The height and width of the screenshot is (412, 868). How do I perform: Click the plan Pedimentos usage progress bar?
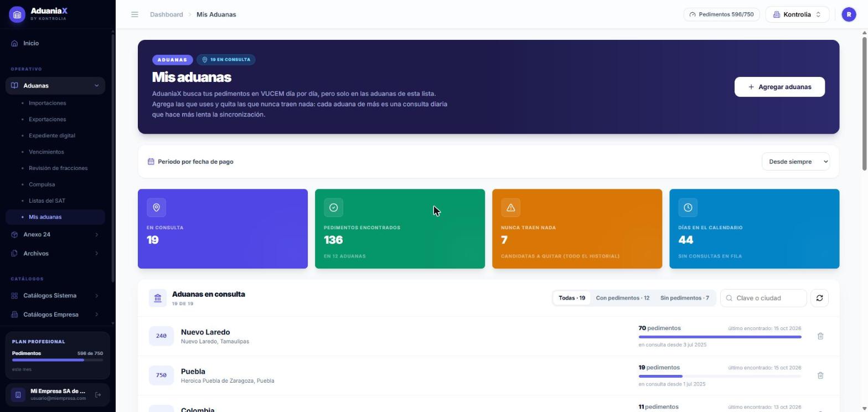tap(57, 360)
